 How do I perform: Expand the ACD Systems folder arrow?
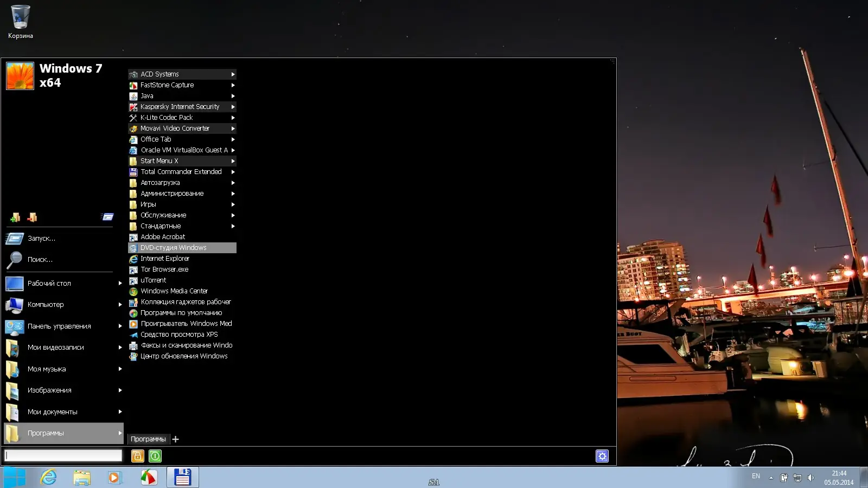tap(233, 74)
